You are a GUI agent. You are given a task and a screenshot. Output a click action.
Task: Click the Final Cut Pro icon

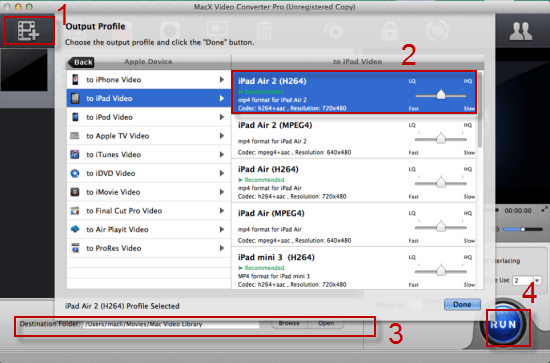point(75,210)
